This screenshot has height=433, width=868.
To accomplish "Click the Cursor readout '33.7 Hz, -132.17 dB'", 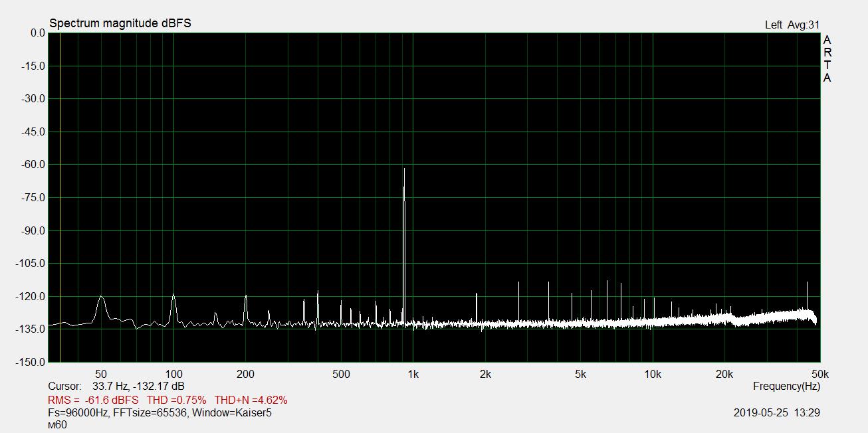I will tap(138, 386).
